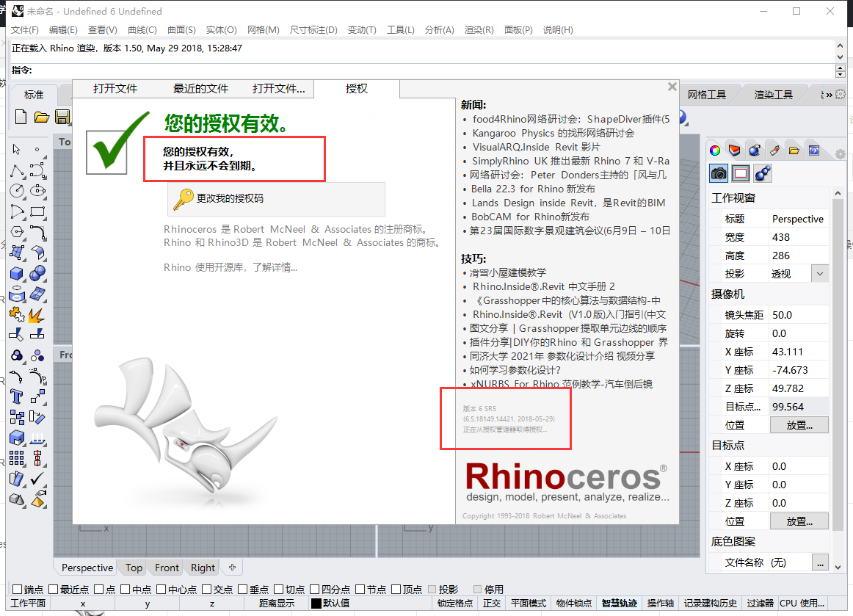
Task: Click the 放置... button beside 位置 under 摄像机
Action: (x=799, y=425)
